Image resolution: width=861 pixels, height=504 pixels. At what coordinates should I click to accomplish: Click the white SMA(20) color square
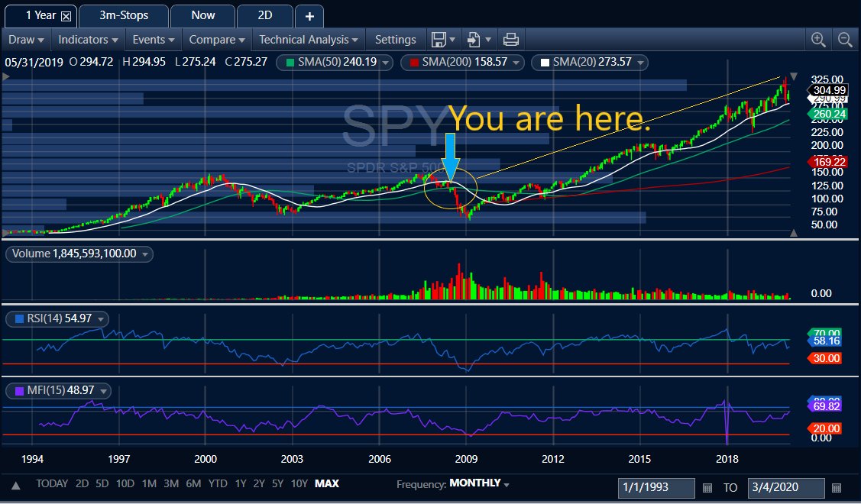545,62
